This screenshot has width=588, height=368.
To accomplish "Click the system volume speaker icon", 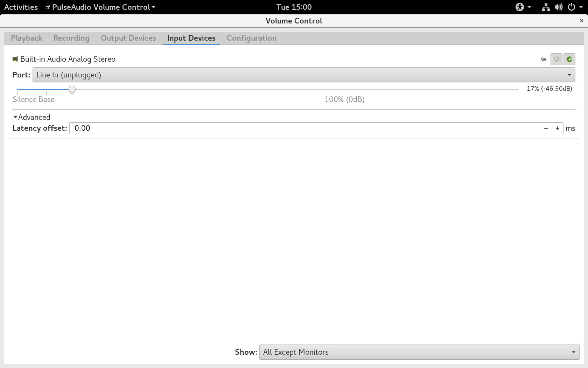I will [x=559, y=7].
